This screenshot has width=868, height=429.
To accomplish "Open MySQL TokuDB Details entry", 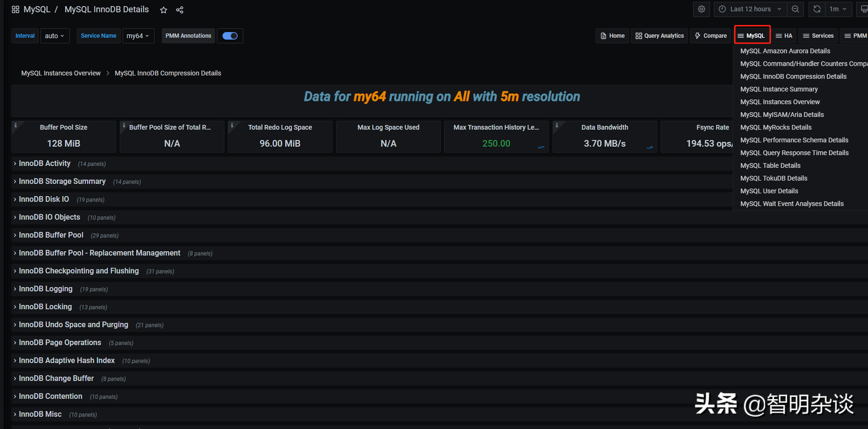I will click(774, 178).
